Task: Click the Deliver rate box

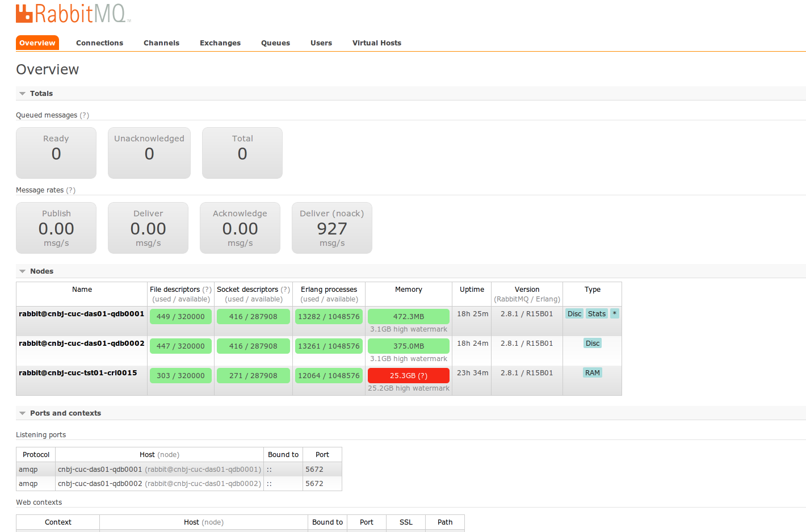Action: tap(148, 228)
